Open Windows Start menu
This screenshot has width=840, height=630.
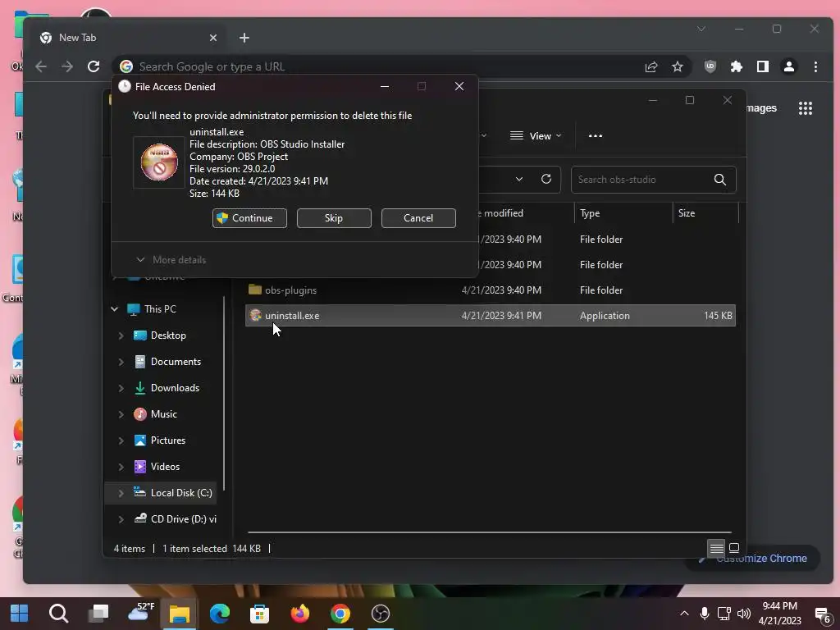click(20, 614)
